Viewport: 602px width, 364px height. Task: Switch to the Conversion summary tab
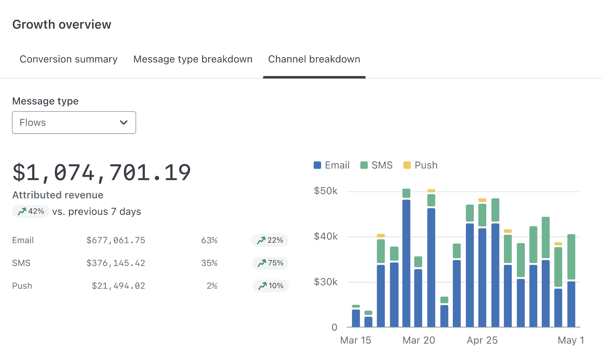68,59
